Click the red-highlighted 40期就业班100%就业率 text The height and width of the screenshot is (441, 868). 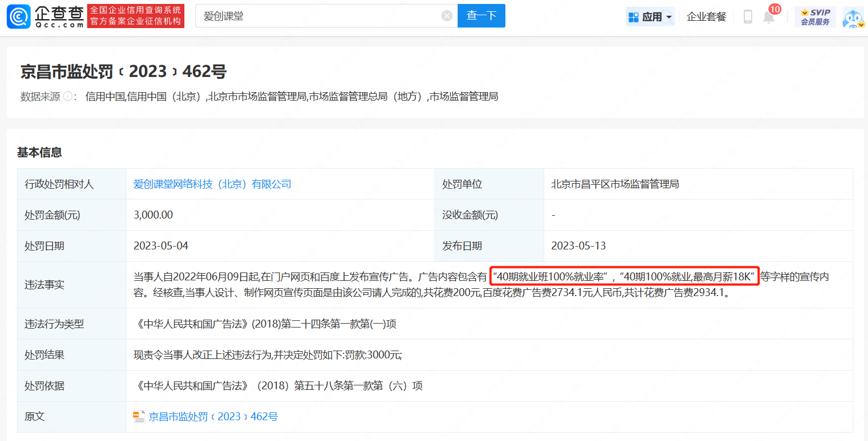[551, 276]
